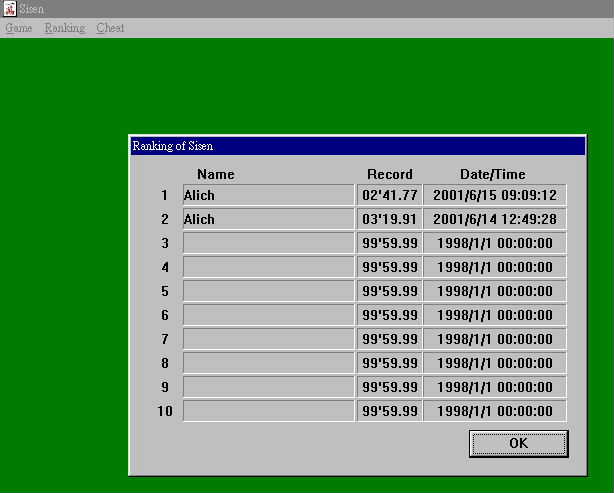Click the date 2001/6/14 12:49:28 field

pyautogui.click(x=494, y=219)
